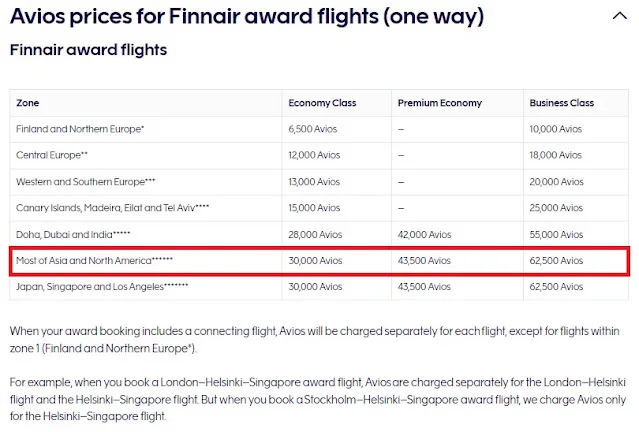Click the London–Helsinki–Singapore example paragraph
Screen dimensions: 639x432
318,399
